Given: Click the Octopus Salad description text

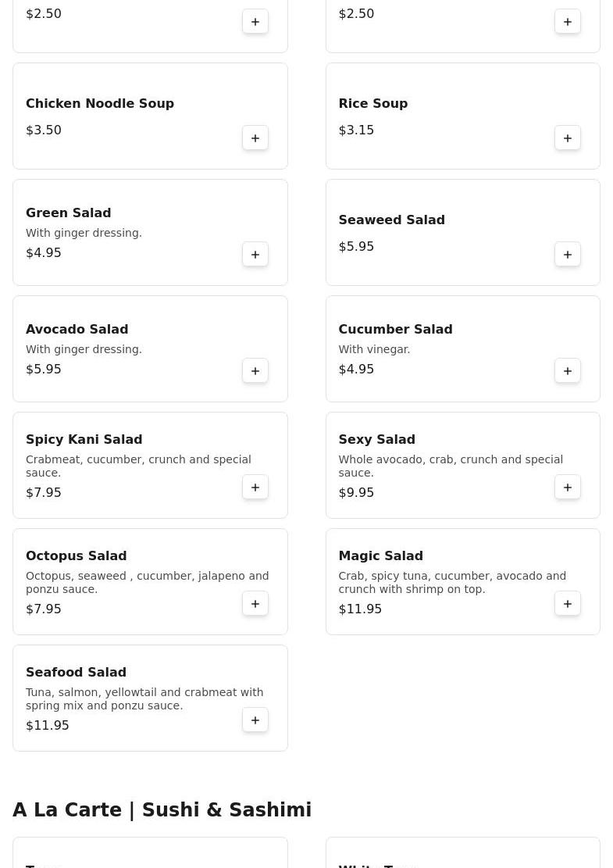Looking at the screenshot, I should [x=147, y=583].
